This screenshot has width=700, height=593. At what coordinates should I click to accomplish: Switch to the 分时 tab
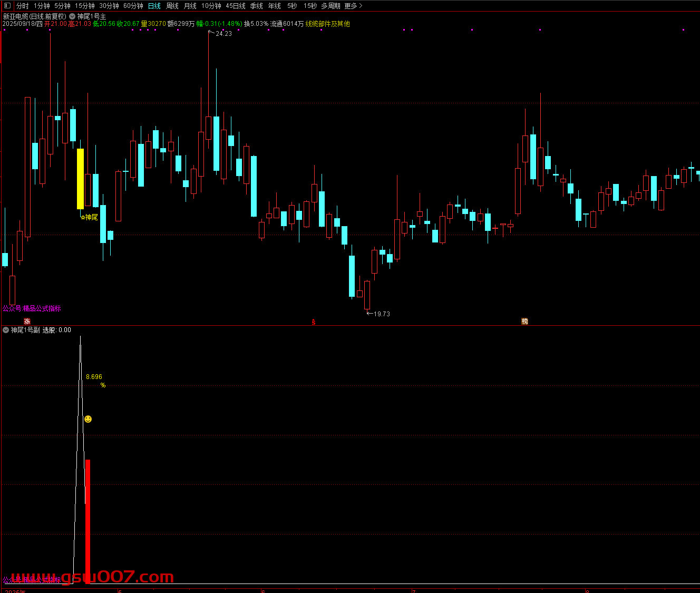23,6
